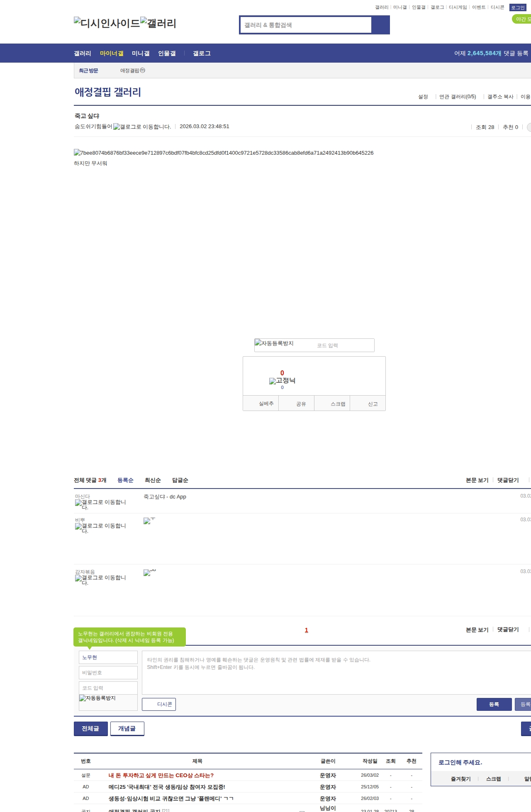This screenshot has width=531, height=812.
Task: Click the 로그인 button at the top
Action: 518,7
